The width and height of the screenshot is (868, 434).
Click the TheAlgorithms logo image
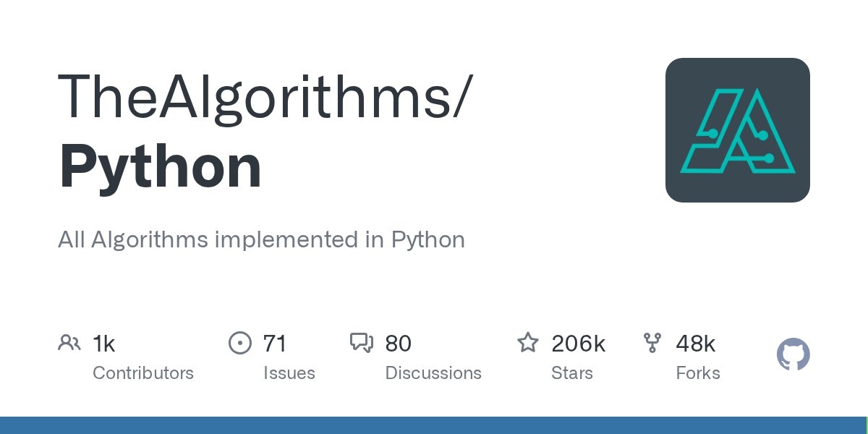738,130
